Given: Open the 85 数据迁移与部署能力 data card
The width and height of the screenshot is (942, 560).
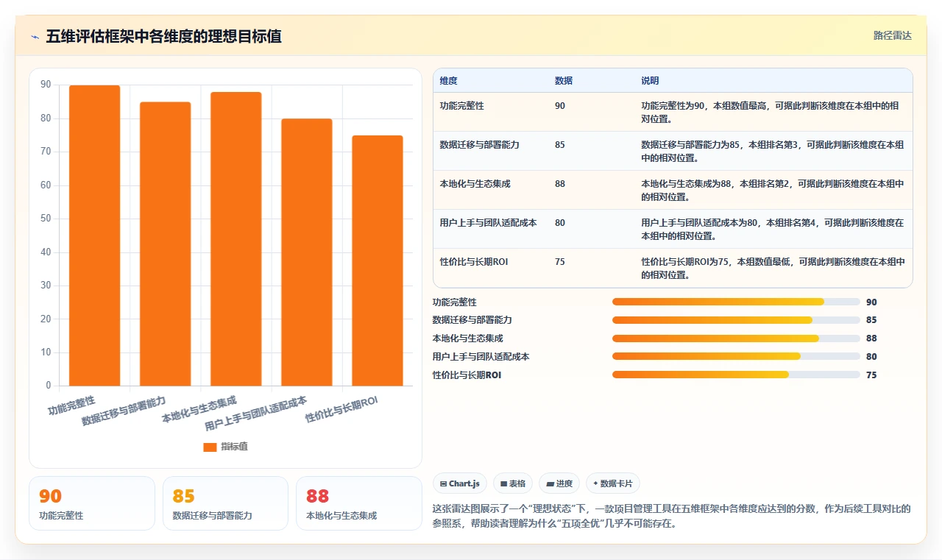Looking at the screenshot, I should [225, 503].
